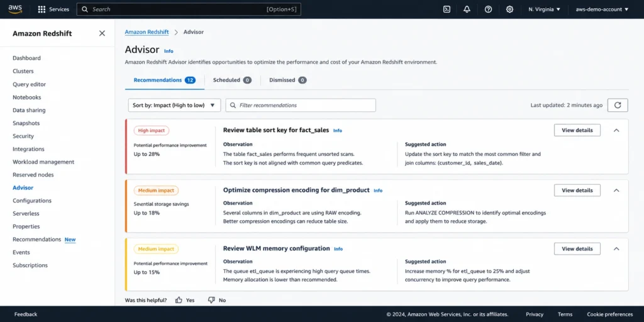Open the notifications bell

(467, 9)
